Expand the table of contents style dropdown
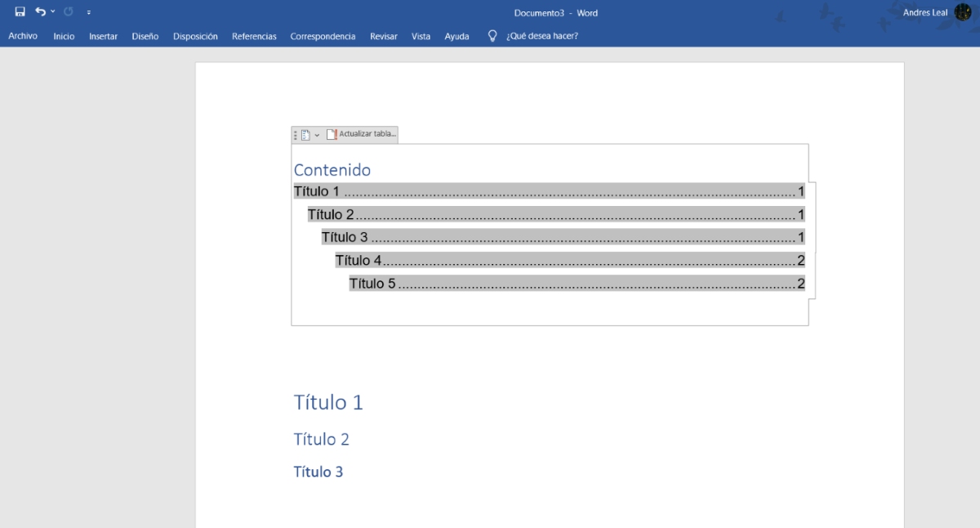980x528 pixels. pyautogui.click(x=317, y=135)
